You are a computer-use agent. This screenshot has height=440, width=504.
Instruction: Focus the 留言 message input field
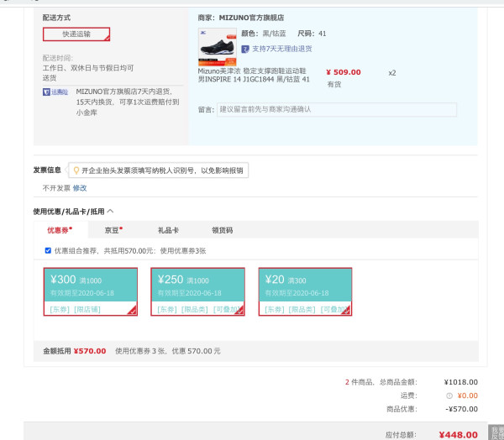click(x=337, y=110)
